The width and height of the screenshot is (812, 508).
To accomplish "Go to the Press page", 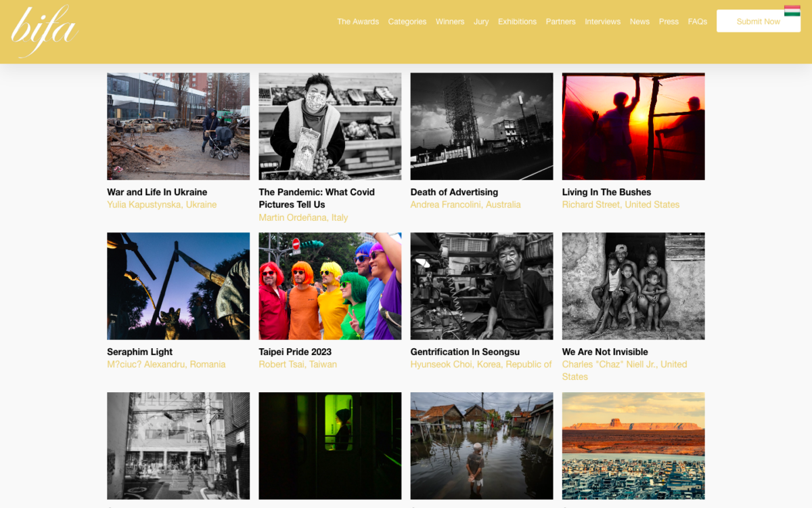I will (669, 22).
